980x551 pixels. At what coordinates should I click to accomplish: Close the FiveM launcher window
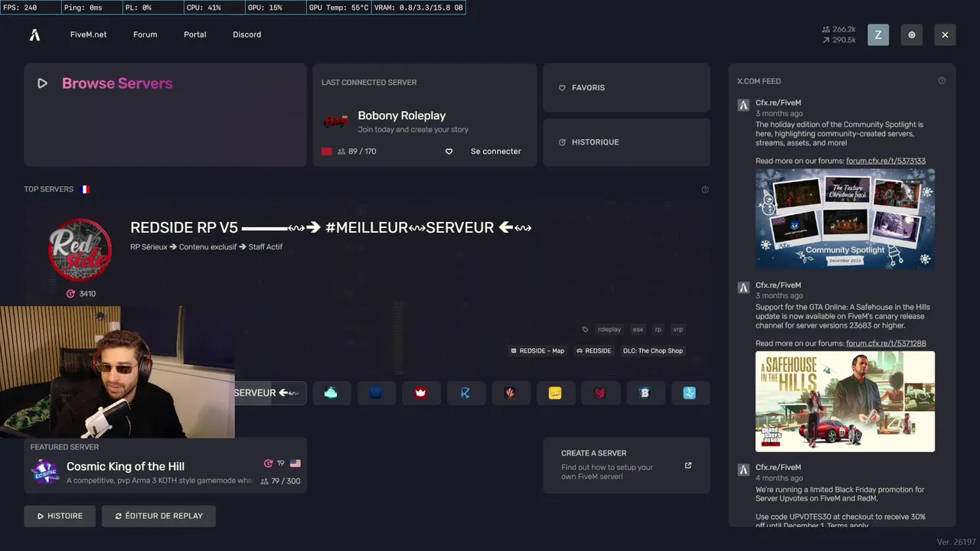[945, 34]
